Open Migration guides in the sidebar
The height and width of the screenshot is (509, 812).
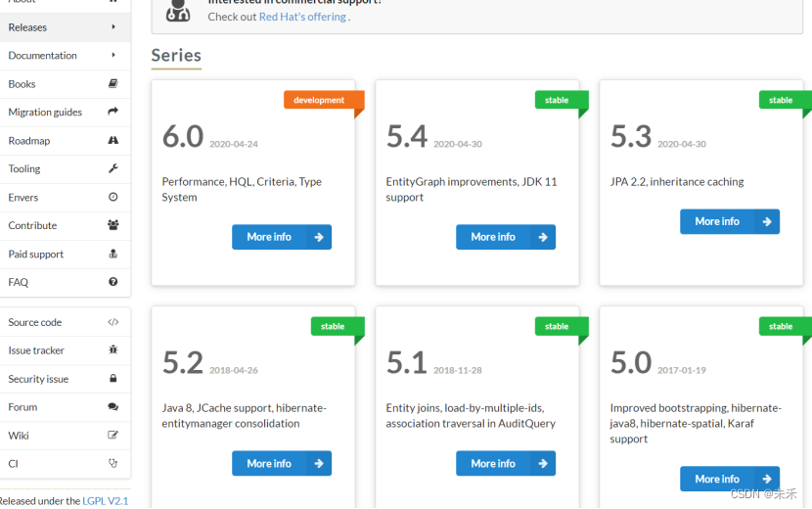coord(66,112)
